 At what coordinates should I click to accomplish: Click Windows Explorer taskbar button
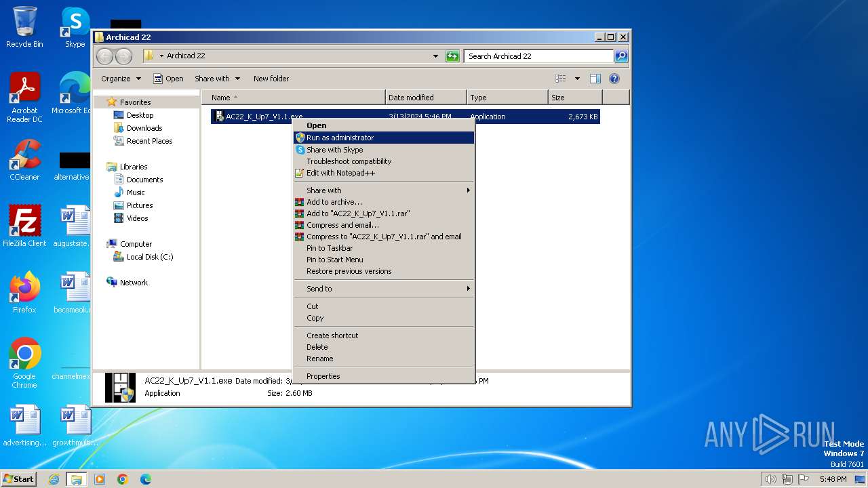(77, 479)
